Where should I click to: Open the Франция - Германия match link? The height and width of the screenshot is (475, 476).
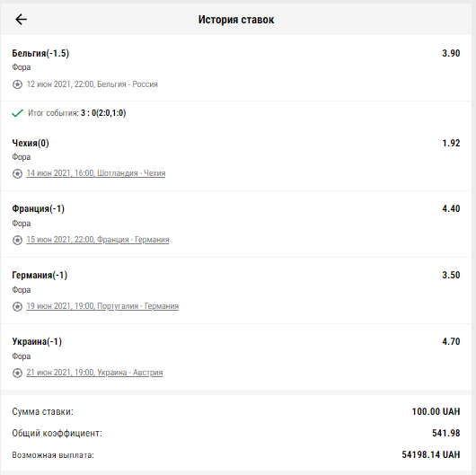click(x=98, y=240)
